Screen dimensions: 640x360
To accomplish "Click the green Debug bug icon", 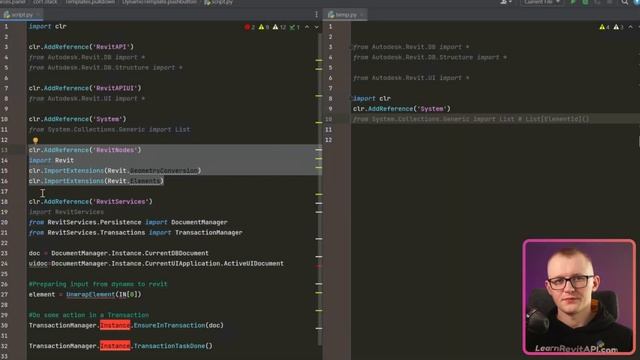I will click(x=585, y=2).
